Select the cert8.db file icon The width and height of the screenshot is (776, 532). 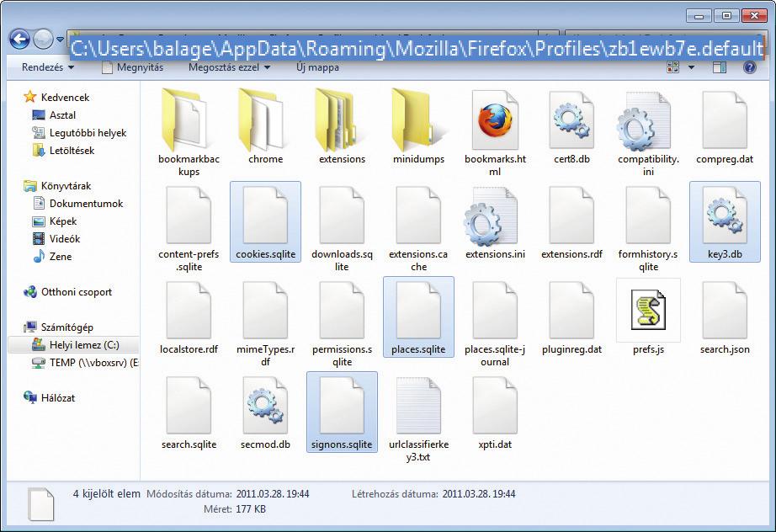click(x=571, y=120)
